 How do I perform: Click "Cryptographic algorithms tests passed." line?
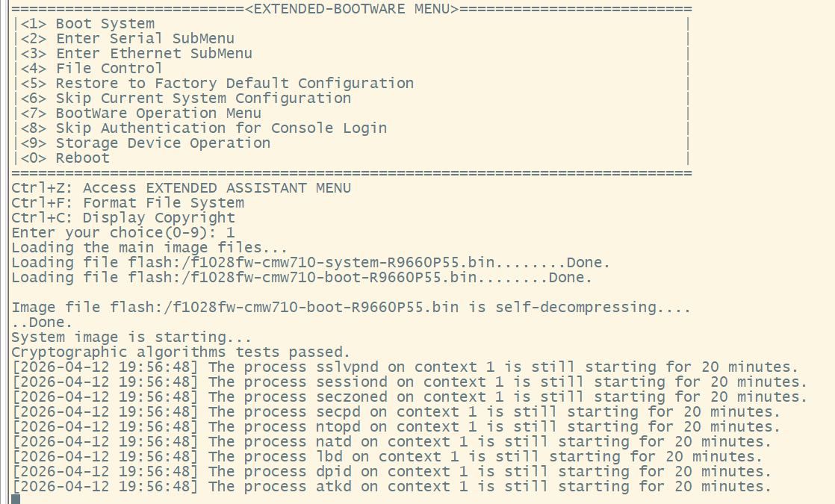tap(181, 352)
